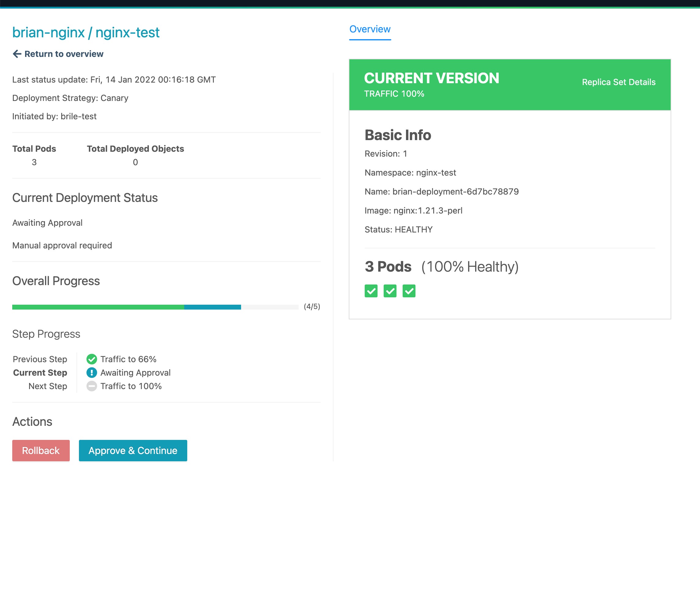Image resolution: width=700 pixels, height=591 pixels.
Task: Click Total Deployed Objects count
Action: pyautogui.click(x=135, y=162)
